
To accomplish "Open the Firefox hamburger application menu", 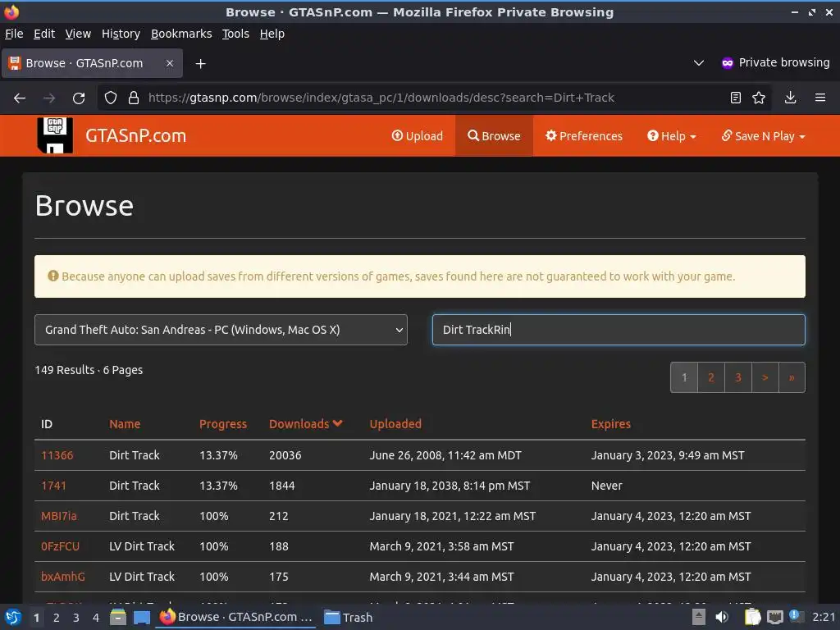I will 819,98.
